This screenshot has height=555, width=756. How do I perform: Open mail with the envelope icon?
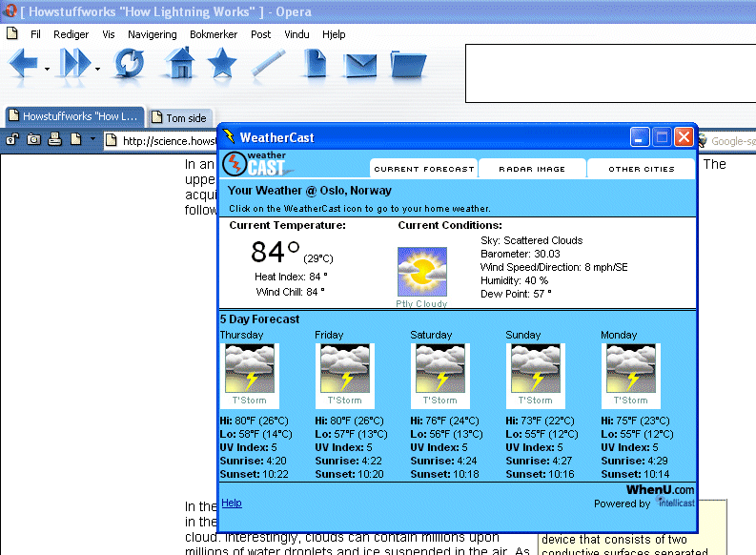click(360, 65)
